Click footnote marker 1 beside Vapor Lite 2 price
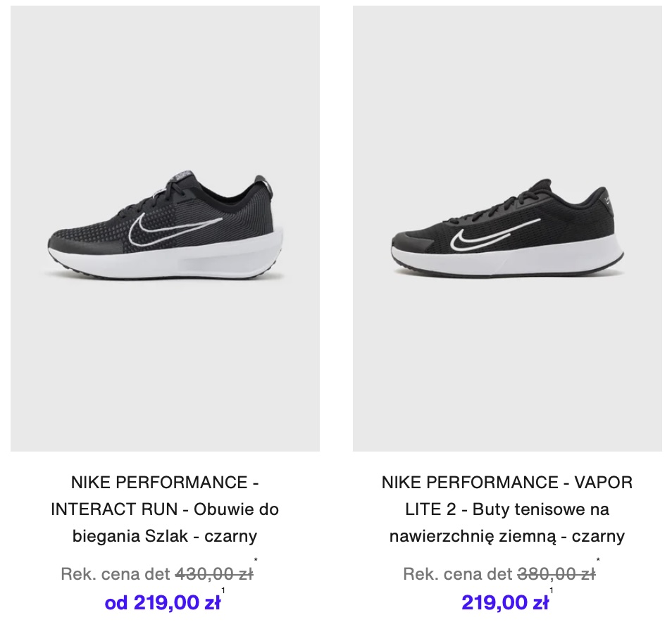This screenshot has height=627, width=672. point(551,590)
